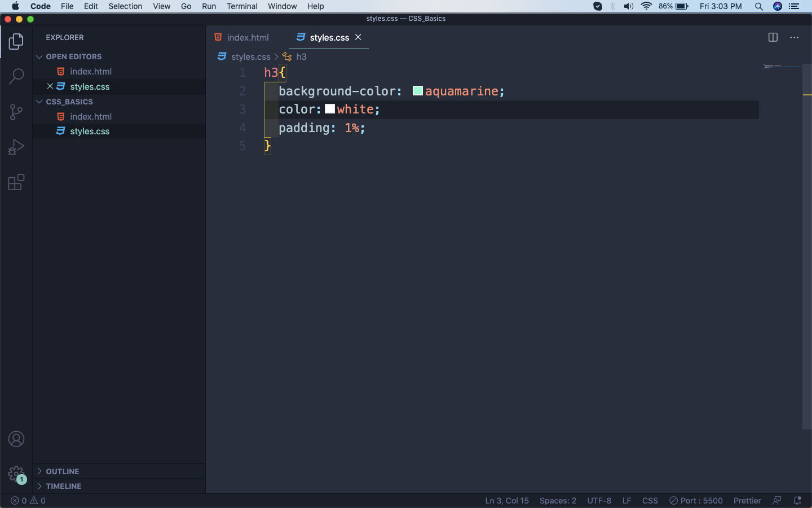This screenshot has height=508, width=812.
Task: Click Ln 3, Col 15 to go to line
Action: [x=507, y=501]
